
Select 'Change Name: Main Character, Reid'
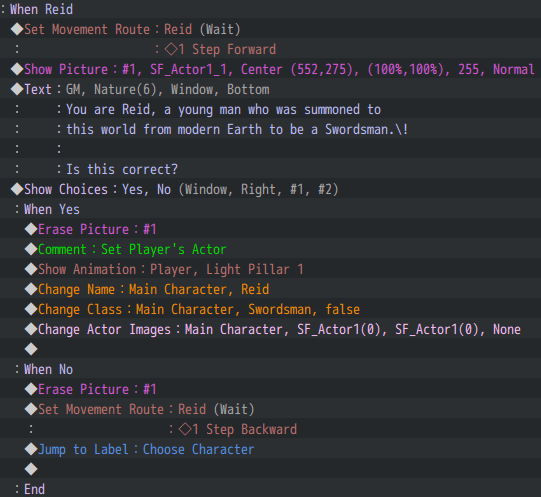pos(270,289)
